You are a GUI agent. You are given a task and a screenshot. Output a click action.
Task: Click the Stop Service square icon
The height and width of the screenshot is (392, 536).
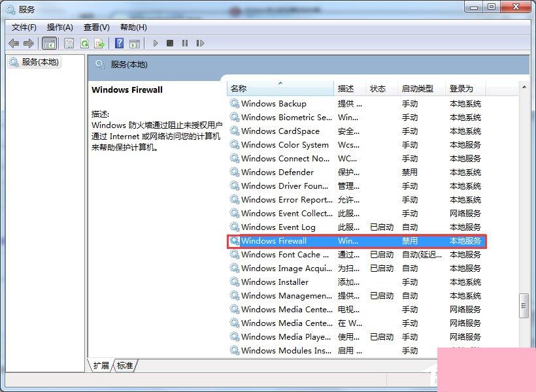(x=170, y=43)
